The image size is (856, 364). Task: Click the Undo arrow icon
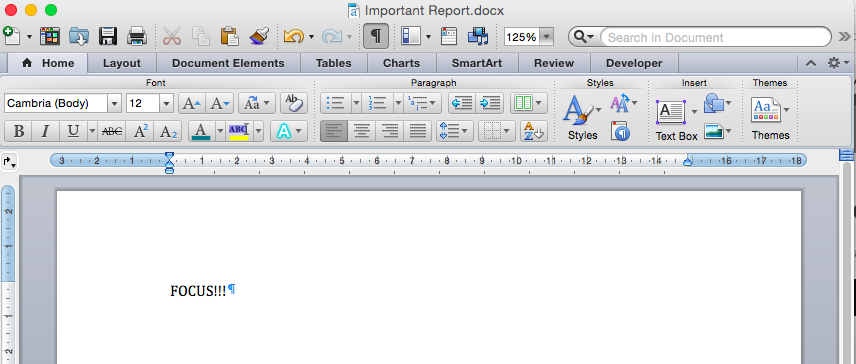(x=294, y=37)
